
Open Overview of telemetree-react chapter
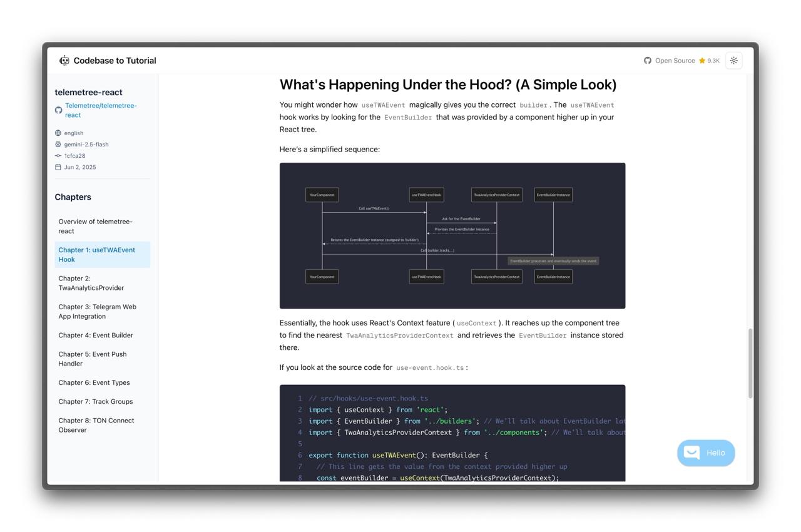pos(95,226)
